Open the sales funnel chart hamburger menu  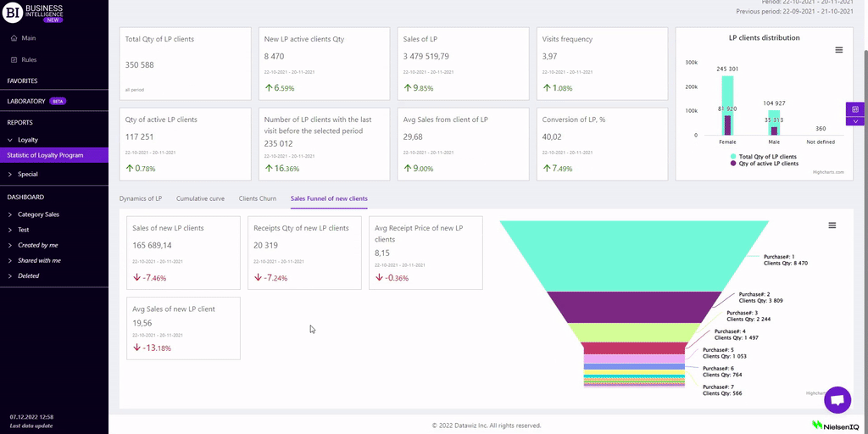pos(832,225)
